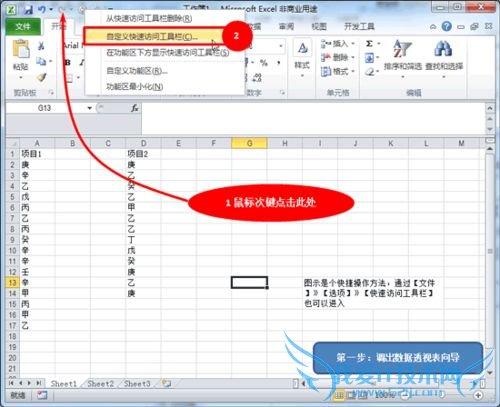Screen dimensions: 500x407
Task: Switch to the Sheet3 tab
Action: click(137, 384)
